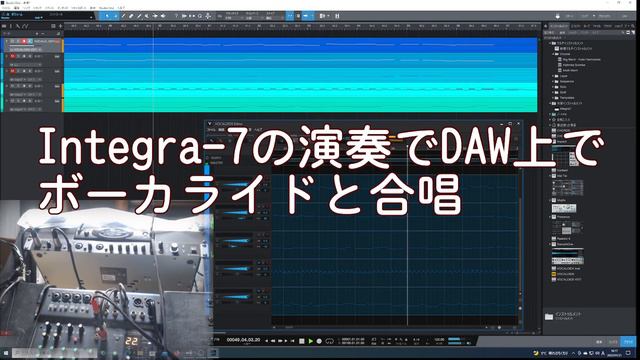The height and width of the screenshot is (360, 640).
Task: Open the Windows notification center icon
Action: point(628,353)
